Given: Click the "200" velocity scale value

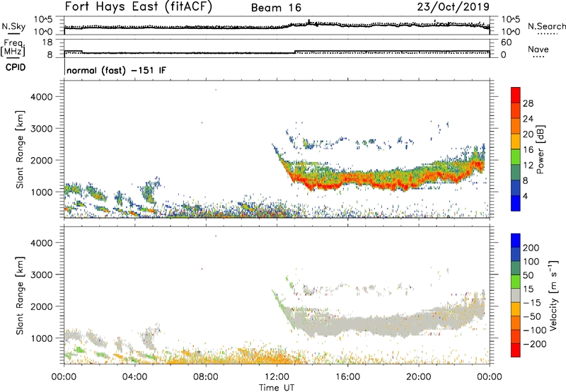Looking at the screenshot, I should click(x=531, y=248).
